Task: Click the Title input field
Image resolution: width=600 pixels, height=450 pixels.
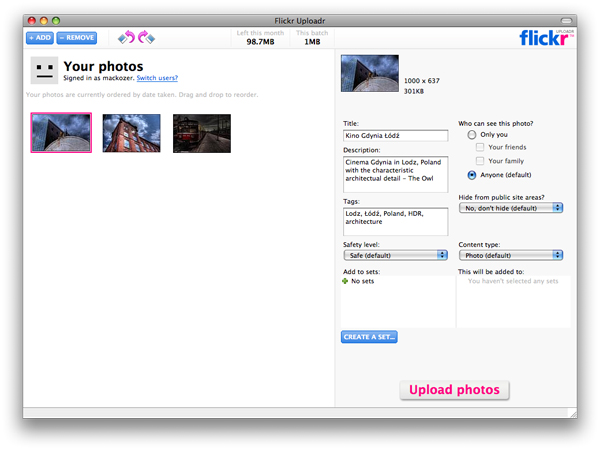Action: [395, 135]
